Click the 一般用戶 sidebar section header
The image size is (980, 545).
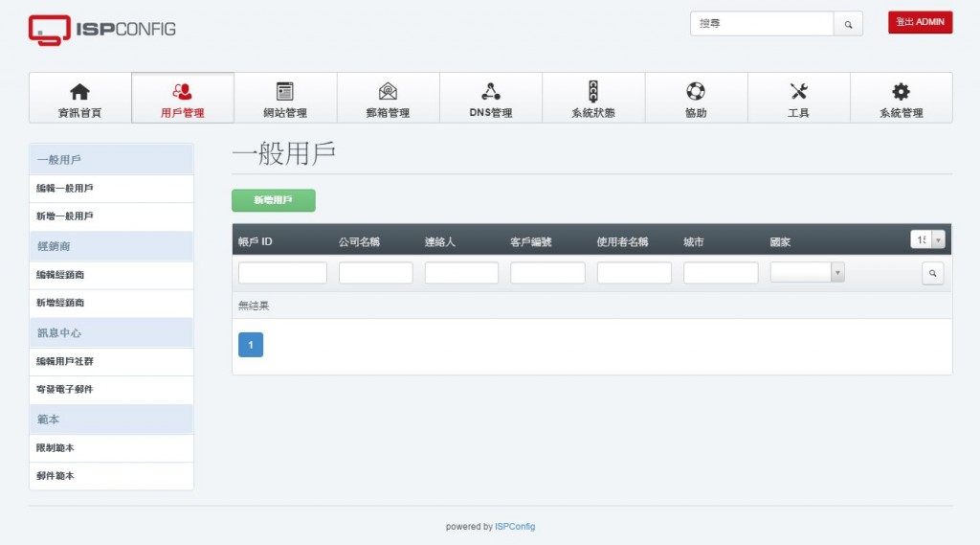tap(111, 160)
